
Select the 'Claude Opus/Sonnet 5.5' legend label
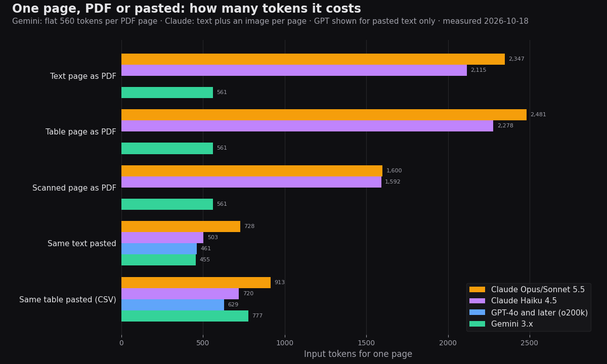[x=538, y=290]
